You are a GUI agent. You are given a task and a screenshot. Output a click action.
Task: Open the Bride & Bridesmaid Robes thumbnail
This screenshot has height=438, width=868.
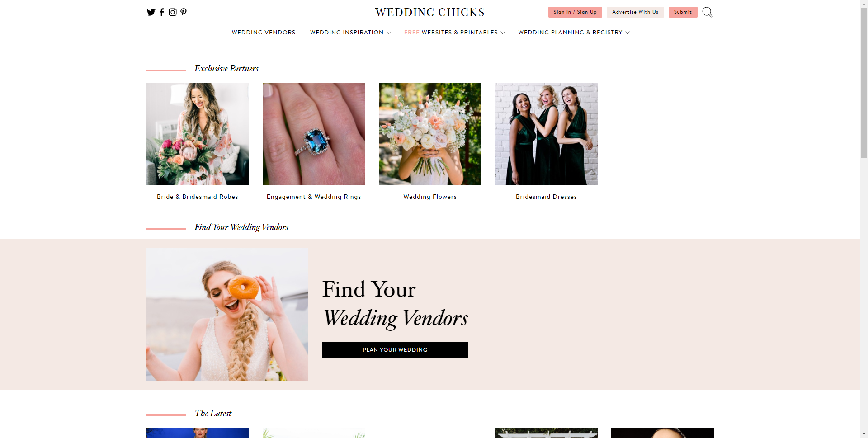click(198, 134)
